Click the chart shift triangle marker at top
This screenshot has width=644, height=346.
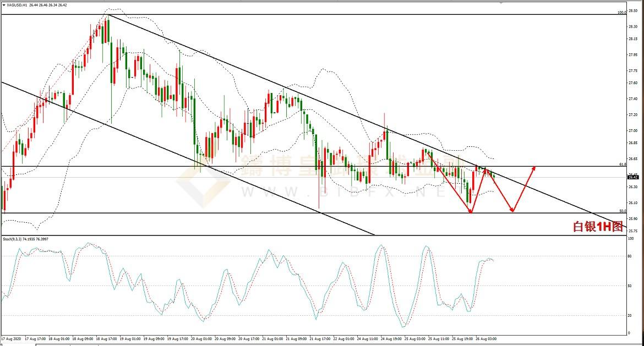501,2
